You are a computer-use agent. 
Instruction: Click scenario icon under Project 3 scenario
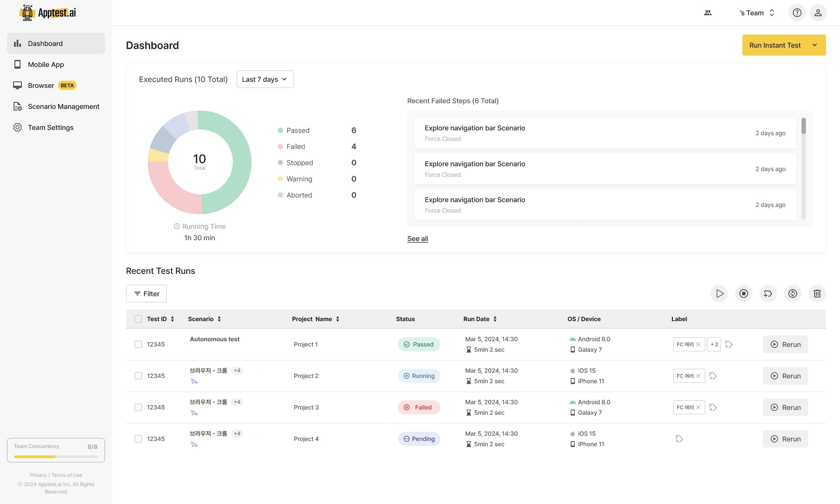[x=194, y=413]
